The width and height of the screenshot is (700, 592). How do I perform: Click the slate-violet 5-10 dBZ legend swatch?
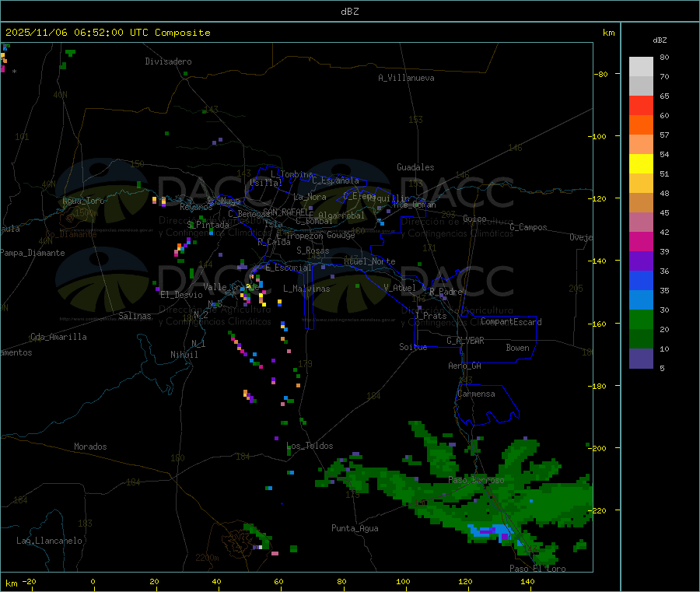[x=641, y=359]
